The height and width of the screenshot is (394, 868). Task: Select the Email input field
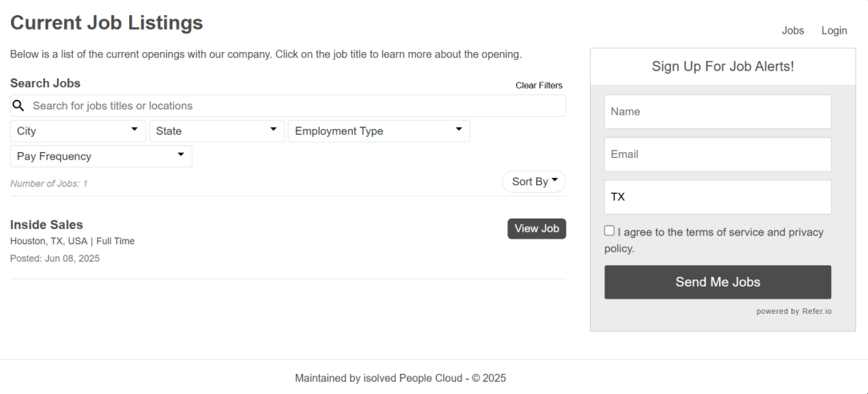(x=717, y=155)
